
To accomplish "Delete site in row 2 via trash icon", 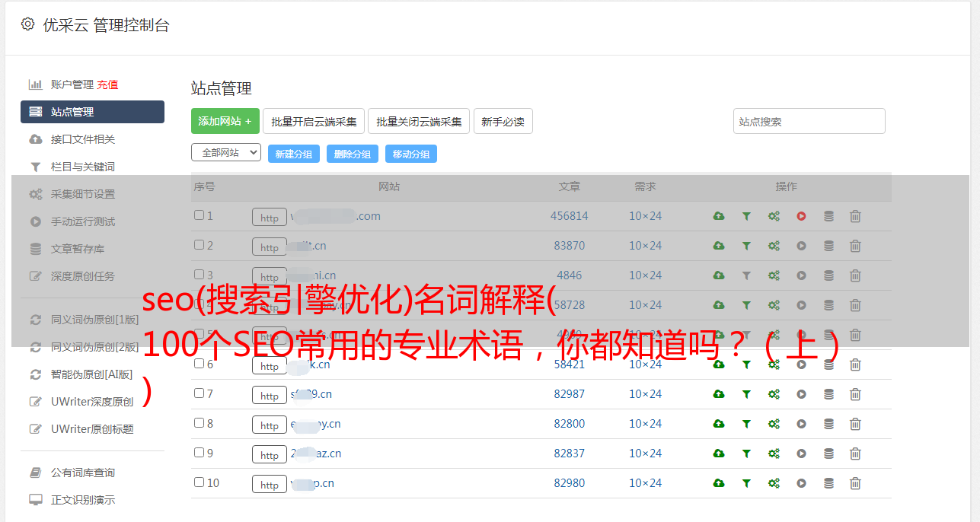I will [855, 246].
